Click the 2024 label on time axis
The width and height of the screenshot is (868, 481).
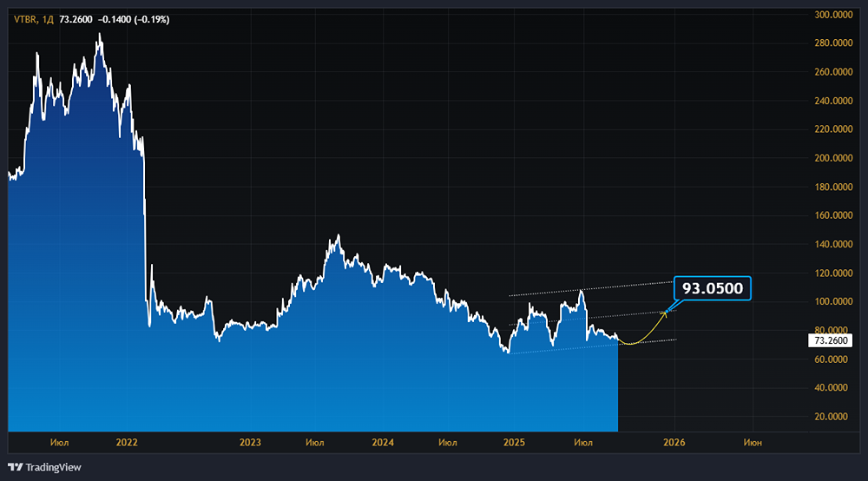point(383,442)
